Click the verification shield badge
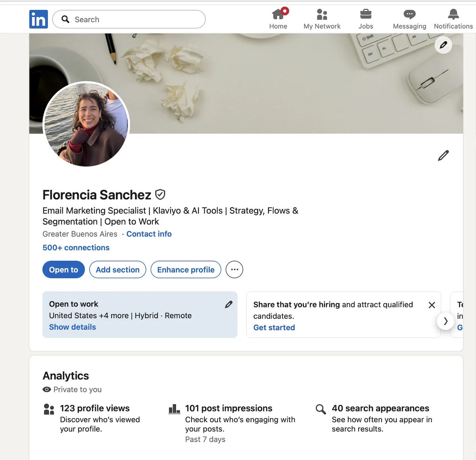 160,194
